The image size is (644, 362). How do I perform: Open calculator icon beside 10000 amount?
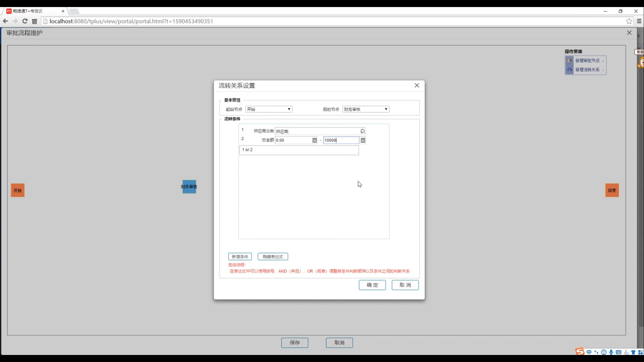363,140
